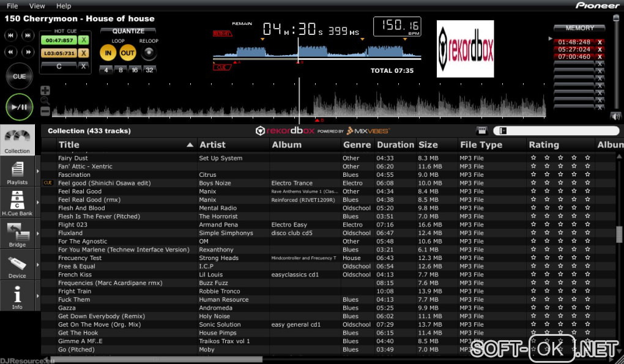
Task: Open H.Cue Bank in sidebar
Action: 18,202
